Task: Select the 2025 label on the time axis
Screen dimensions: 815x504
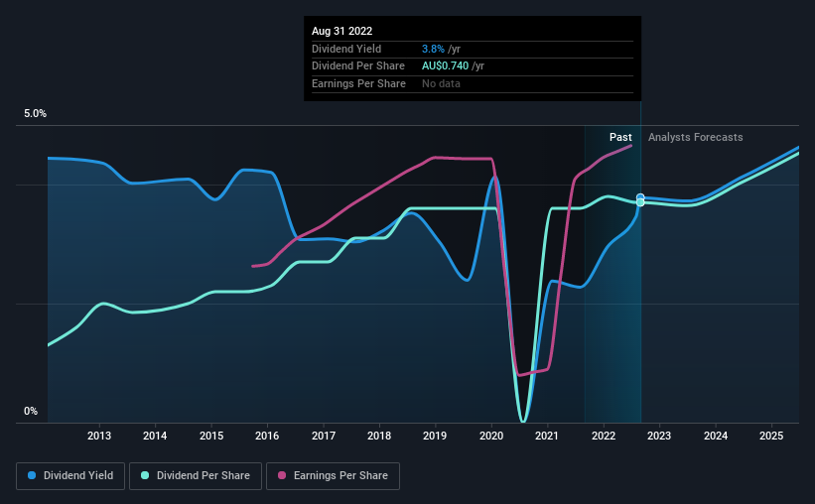Action: point(771,436)
